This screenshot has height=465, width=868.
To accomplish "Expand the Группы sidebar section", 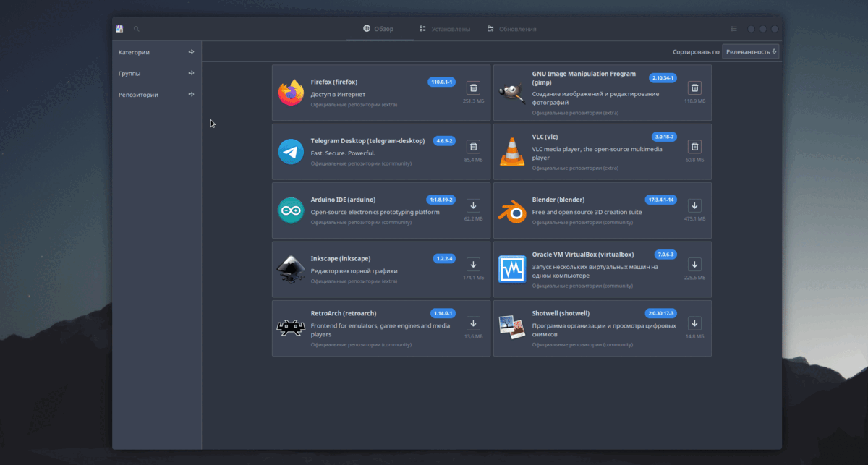I will (157, 73).
